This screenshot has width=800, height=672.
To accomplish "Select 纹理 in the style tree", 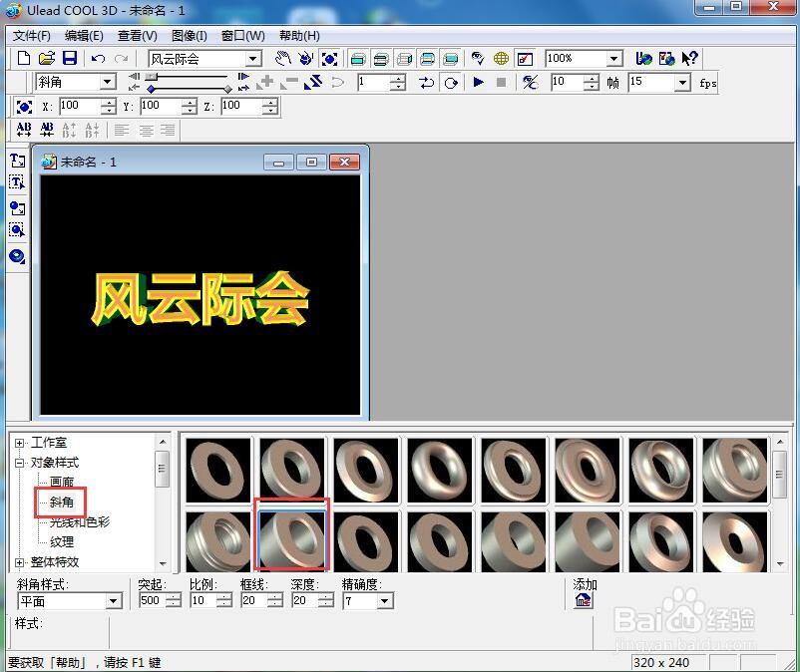I will coord(62,542).
